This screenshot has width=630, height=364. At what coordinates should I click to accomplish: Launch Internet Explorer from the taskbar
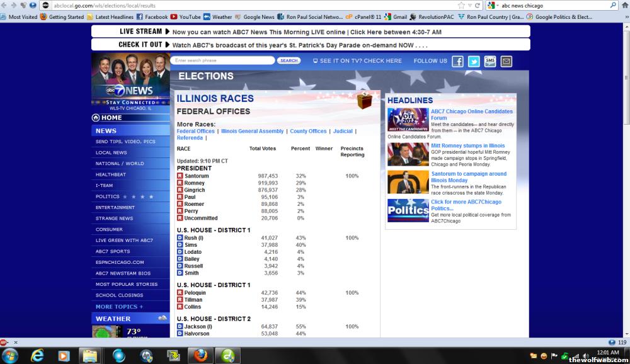coord(38,356)
